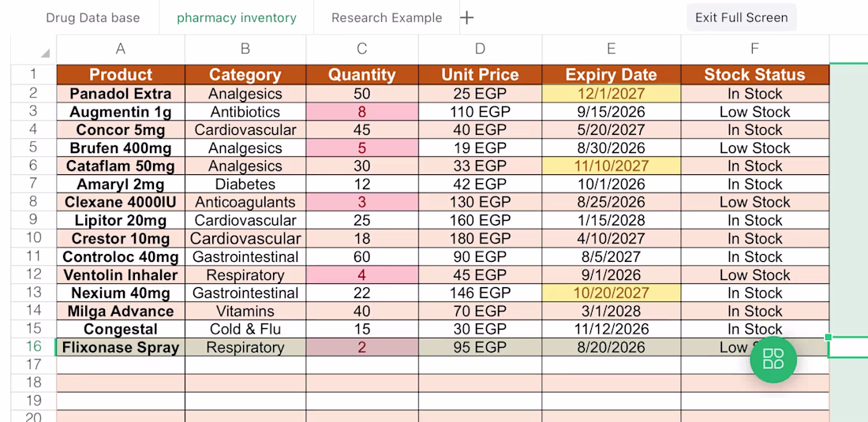The height and width of the screenshot is (422, 868).
Task: Click Low Stock for Ventolin Inhaler
Action: (x=755, y=274)
